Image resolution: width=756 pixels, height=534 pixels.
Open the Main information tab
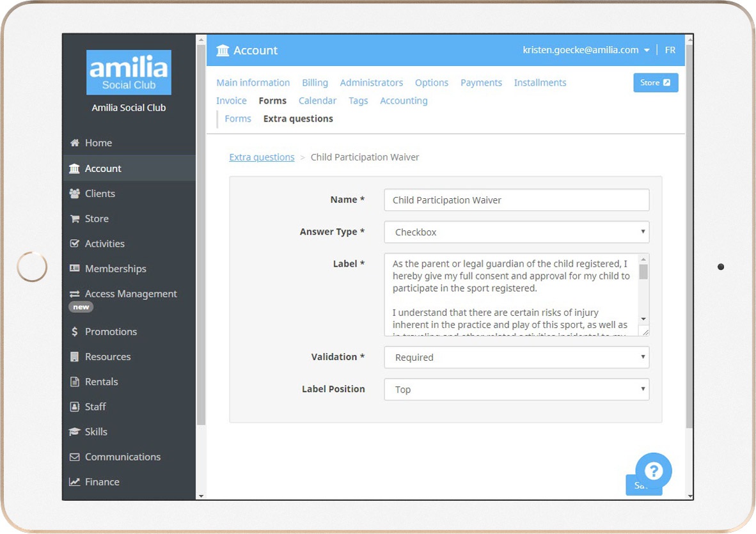click(253, 82)
